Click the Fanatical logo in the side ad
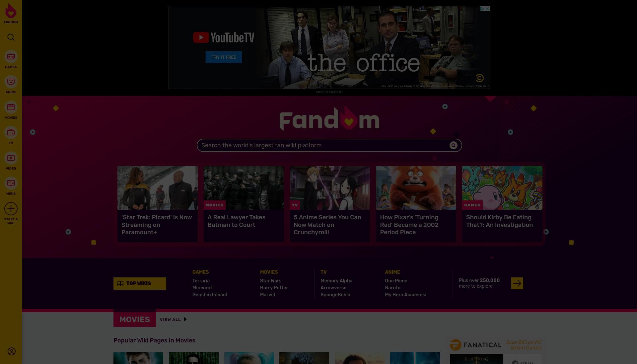 pyautogui.click(x=476, y=345)
